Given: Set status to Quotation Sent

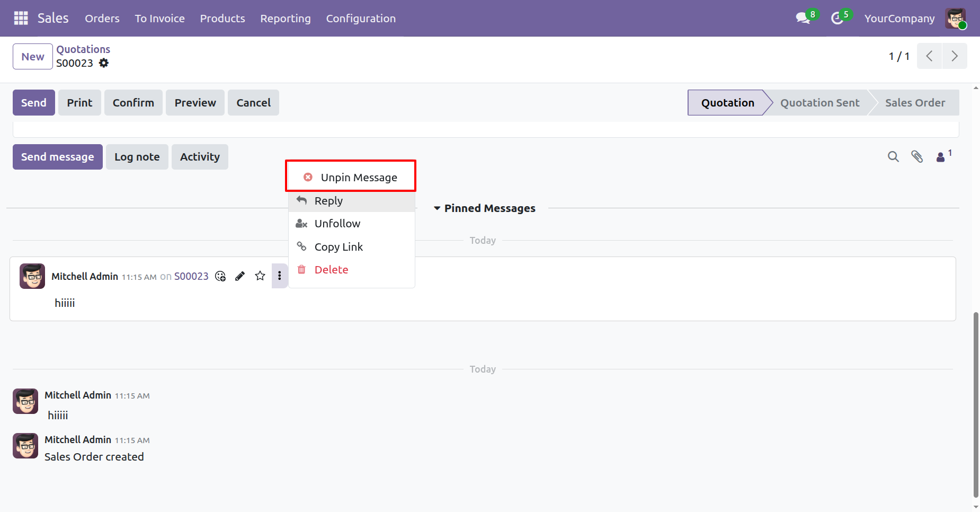Looking at the screenshot, I should (819, 103).
